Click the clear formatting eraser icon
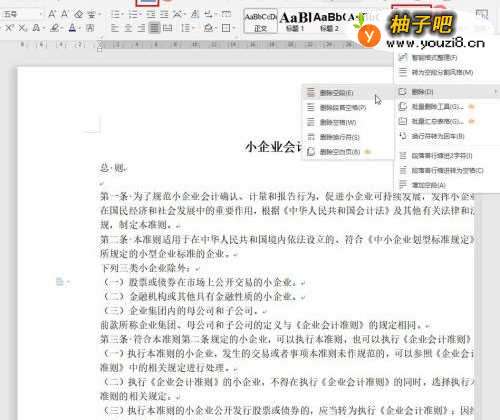The height and width of the screenshot is (420, 500). coord(79,14)
